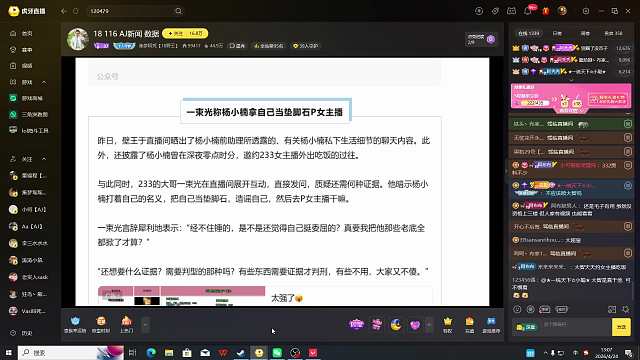Screen dimensions: 640x360
Task: Open the crown noble icon
Action: [448, 325]
